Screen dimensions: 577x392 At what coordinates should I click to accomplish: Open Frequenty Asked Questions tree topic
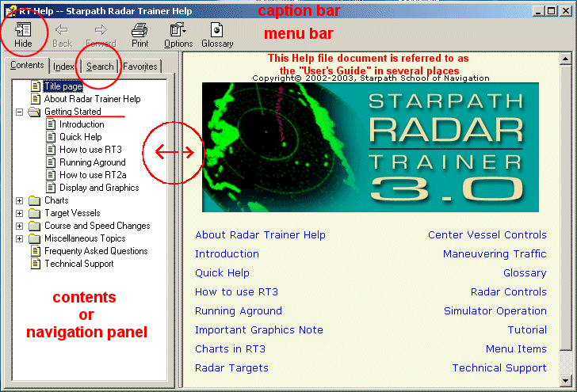click(96, 251)
